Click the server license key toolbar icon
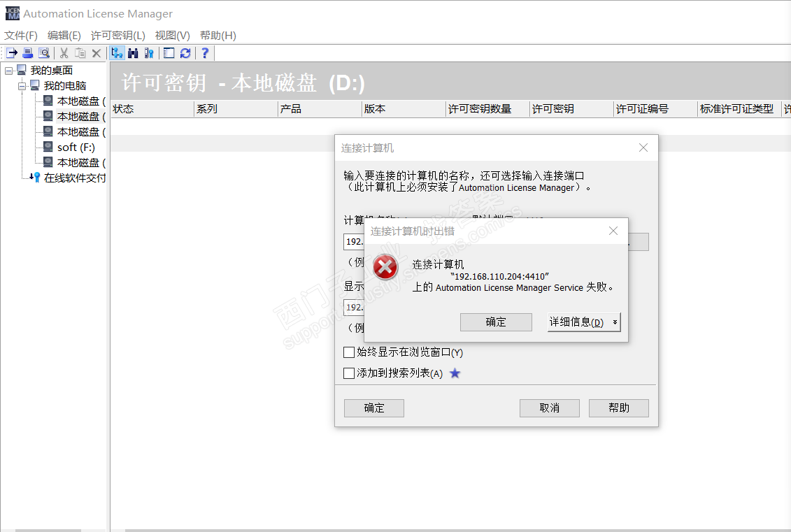The image size is (791, 532). 149,53
